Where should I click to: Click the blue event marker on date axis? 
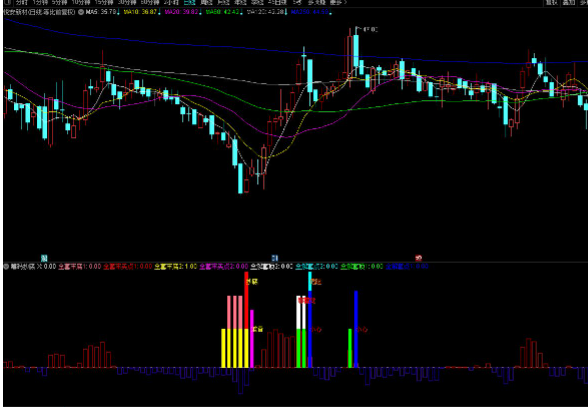click(x=275, y=258)
